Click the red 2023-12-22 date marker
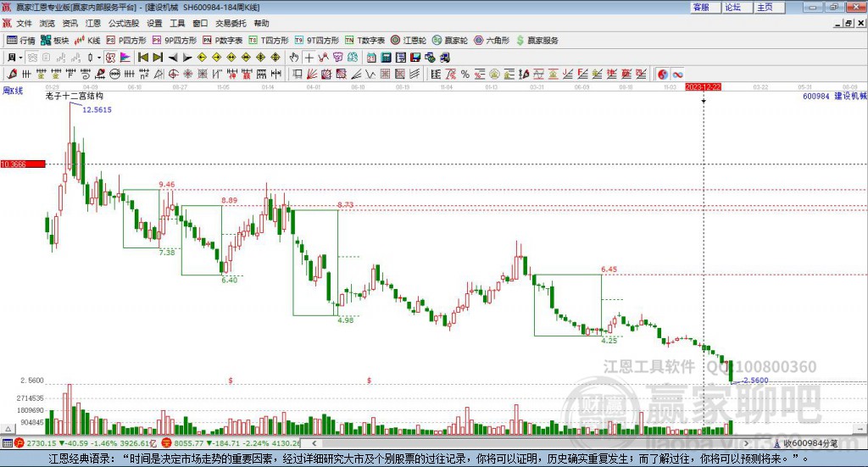 [x=703, y=87]
